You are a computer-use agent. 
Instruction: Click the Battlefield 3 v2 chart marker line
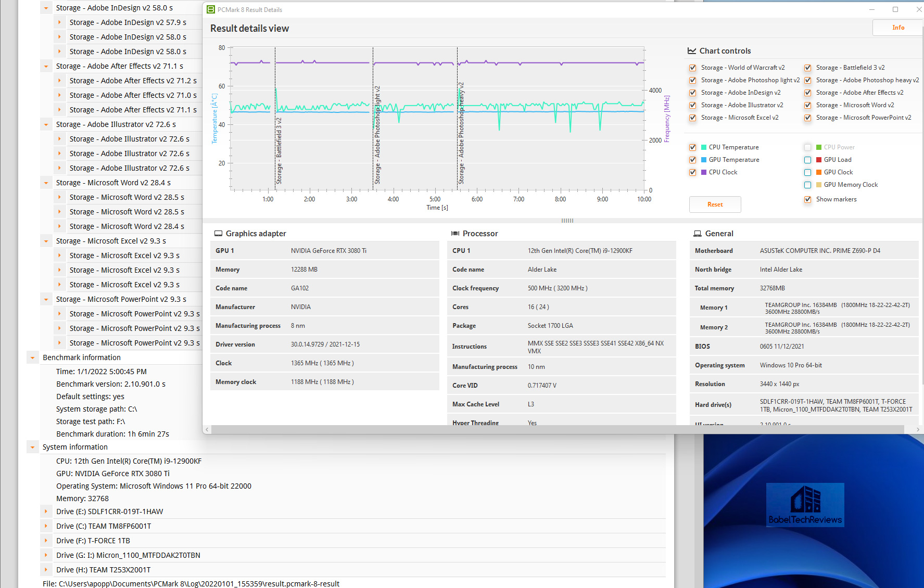pyautogui.click(x=275, y=119)
